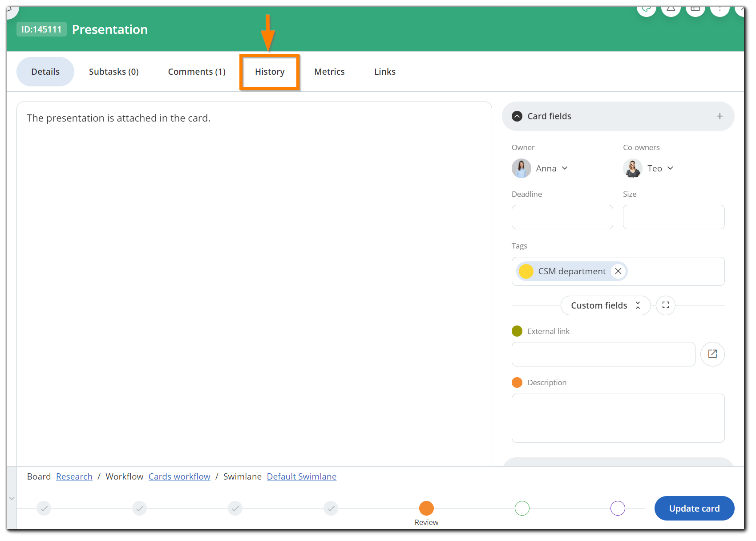
Task: Open the Metrics tab
Action: [329, 72]
